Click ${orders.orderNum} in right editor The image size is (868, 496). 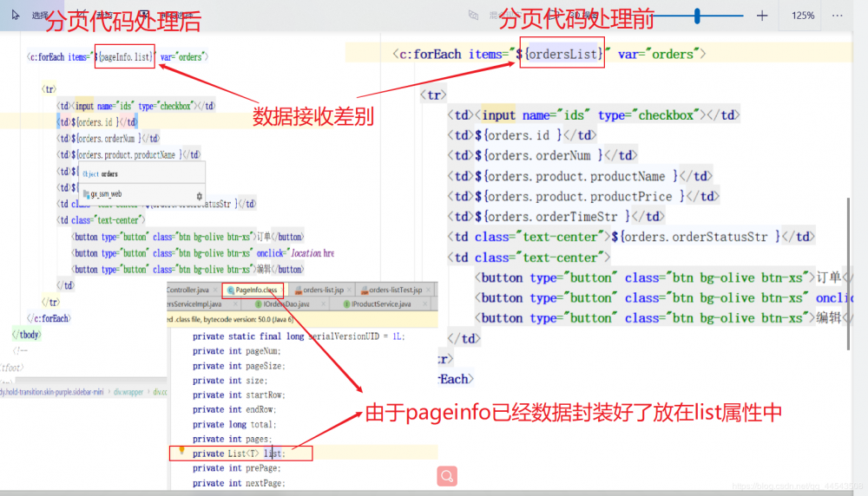(539, 155)
